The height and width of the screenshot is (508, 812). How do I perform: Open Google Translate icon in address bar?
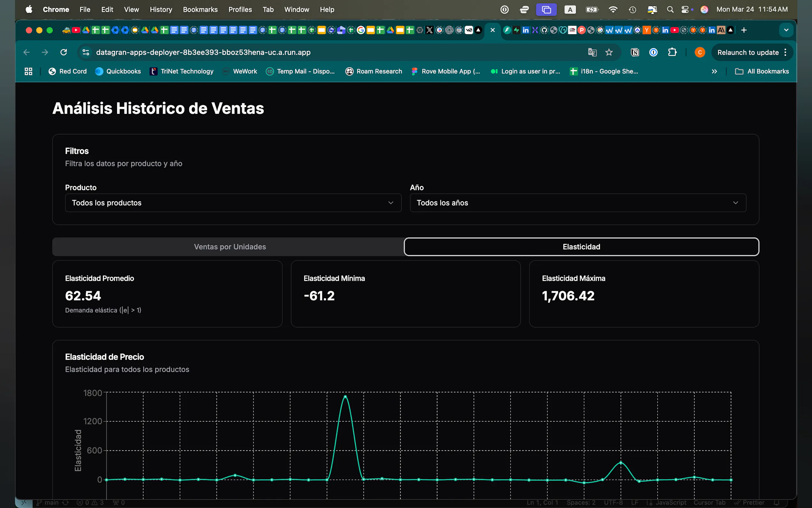coord(592,52)
